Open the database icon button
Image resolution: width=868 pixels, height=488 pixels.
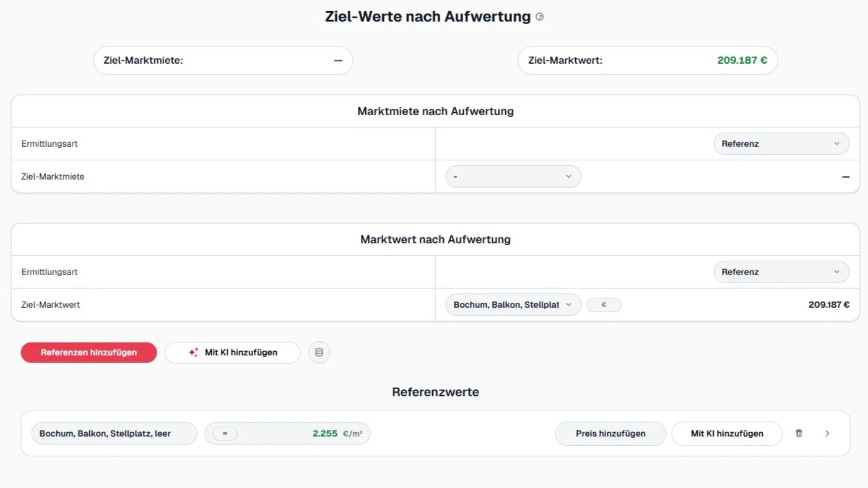(x=319, y=352)
